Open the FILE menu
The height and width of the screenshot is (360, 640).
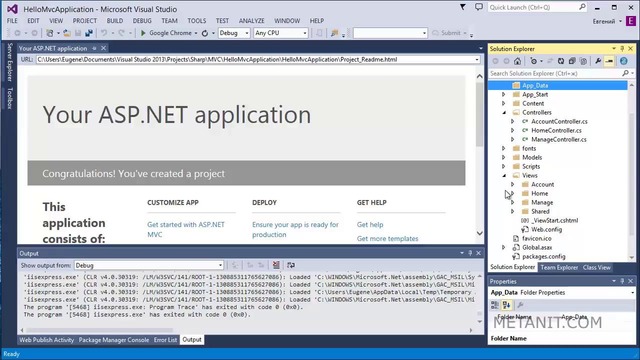point(12,20)
